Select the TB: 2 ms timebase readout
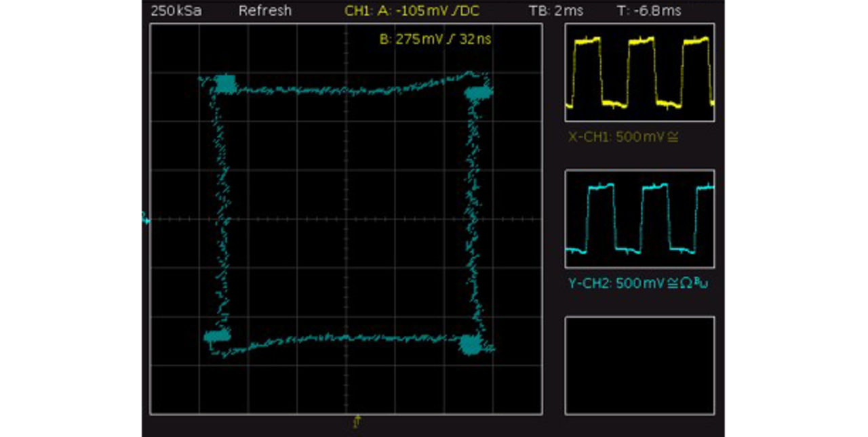868x437 pixels. pos(555,11)
